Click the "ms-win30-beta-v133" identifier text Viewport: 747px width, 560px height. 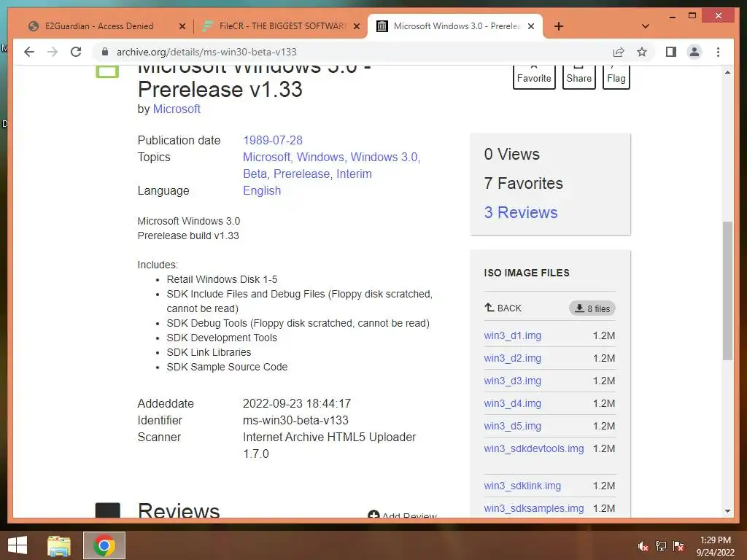click(x=296, y=421)
